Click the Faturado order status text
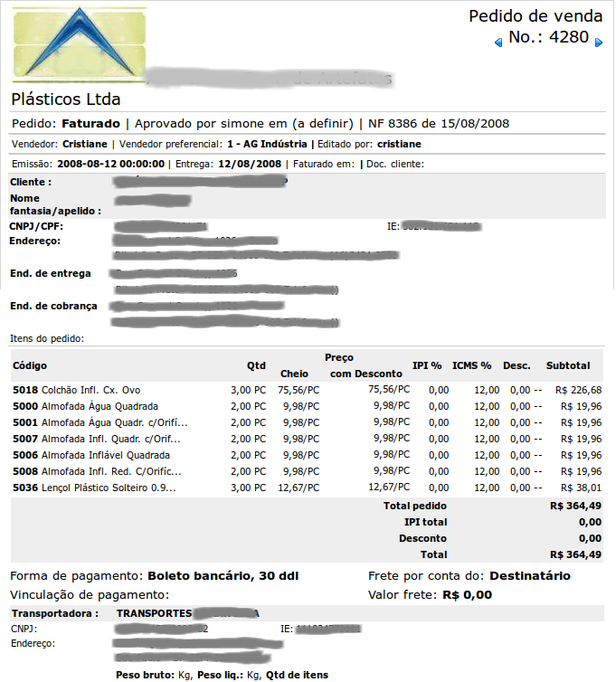 [90, 123]
